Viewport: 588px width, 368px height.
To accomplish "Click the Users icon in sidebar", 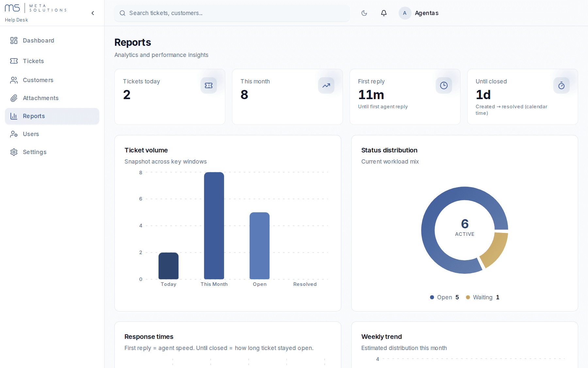I will pos(14,134).
